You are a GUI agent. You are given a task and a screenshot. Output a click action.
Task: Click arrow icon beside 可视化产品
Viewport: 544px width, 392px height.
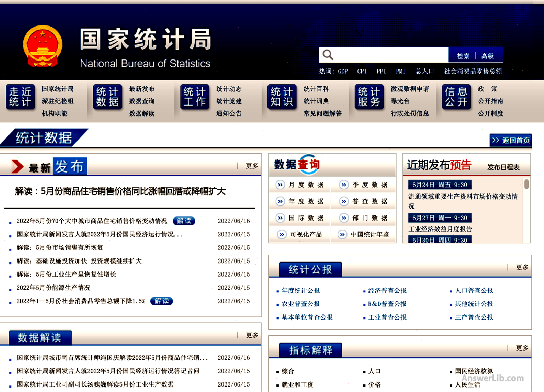click(282, 234)
